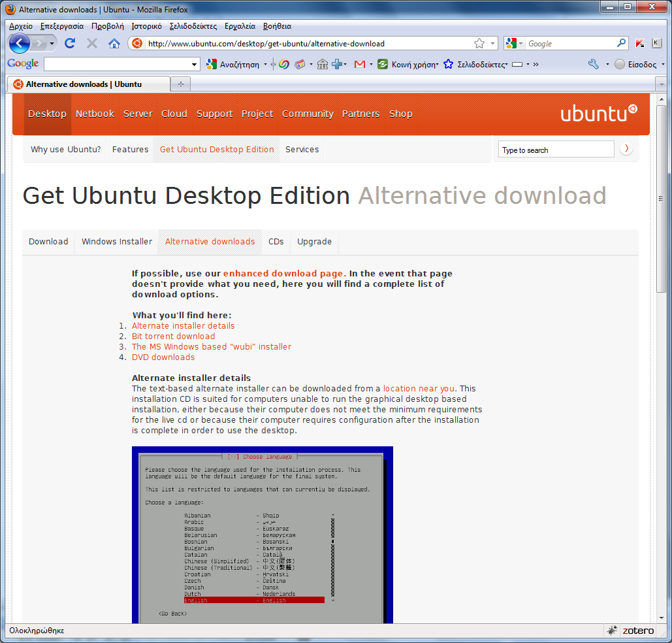Go to Netbook in Ubuntu navigation

[x=95, y=114]
